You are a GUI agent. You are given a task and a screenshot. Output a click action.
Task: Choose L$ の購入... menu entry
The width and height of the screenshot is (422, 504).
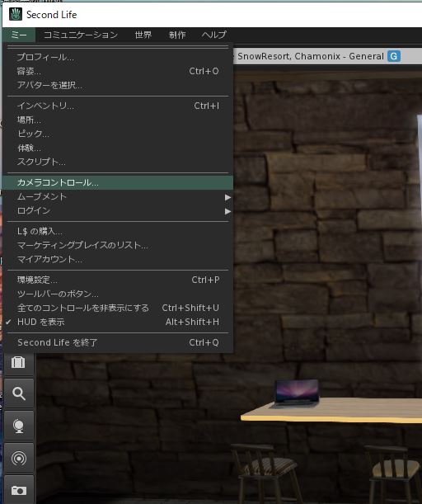[x=118, y=231]
